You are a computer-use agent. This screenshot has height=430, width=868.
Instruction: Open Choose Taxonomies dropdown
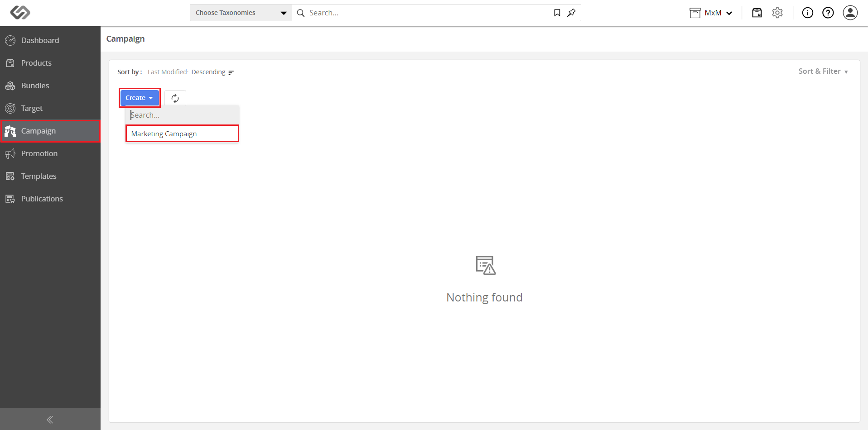point(241,13)
